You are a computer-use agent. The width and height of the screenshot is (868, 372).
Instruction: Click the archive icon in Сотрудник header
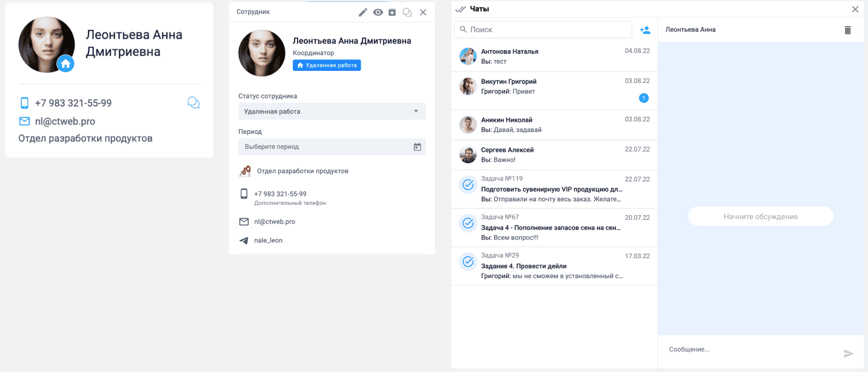tap(392, 12)
